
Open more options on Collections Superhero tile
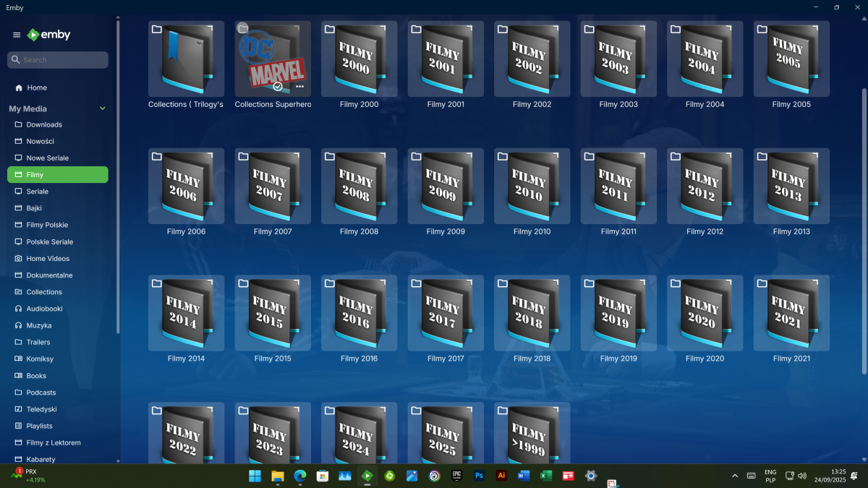299,87
